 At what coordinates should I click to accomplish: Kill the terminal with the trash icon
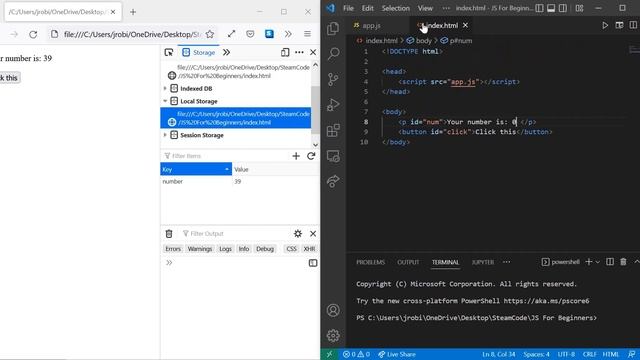pos(623,262)
